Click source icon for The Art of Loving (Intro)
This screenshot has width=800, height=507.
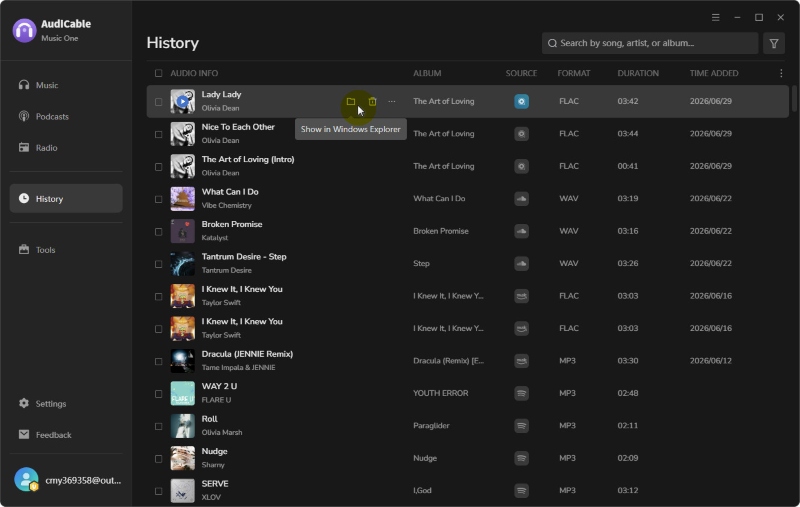tap(521, 166)
